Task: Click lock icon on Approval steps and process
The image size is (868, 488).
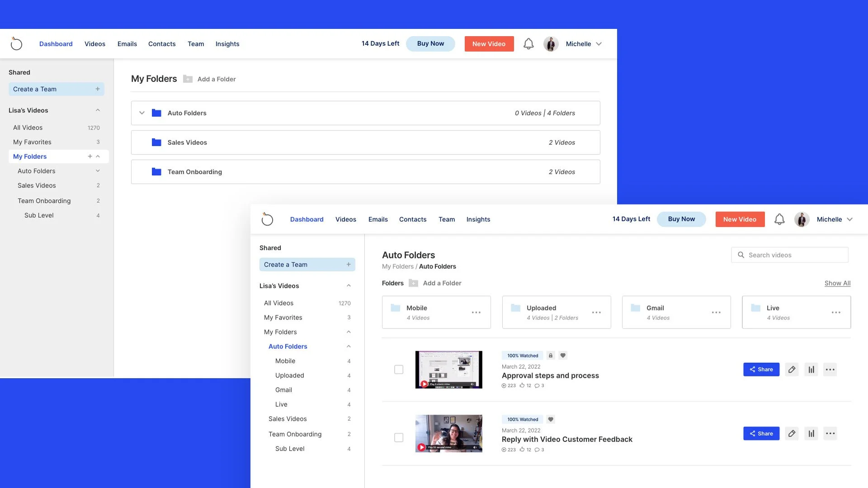Action: pyautogui.click(x=551, y=356)
